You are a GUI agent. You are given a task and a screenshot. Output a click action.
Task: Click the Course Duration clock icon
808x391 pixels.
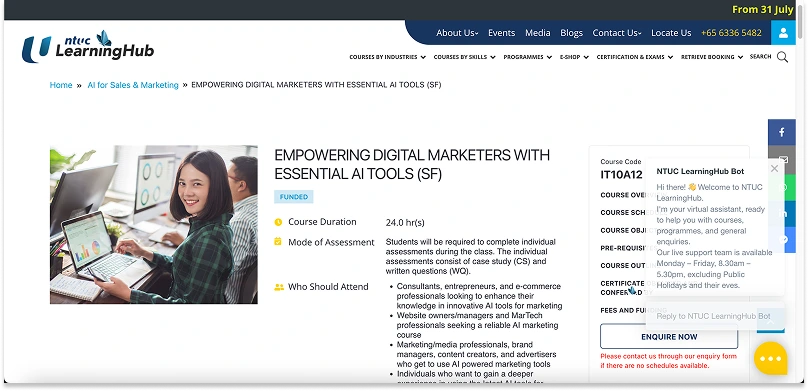point(278,222)
